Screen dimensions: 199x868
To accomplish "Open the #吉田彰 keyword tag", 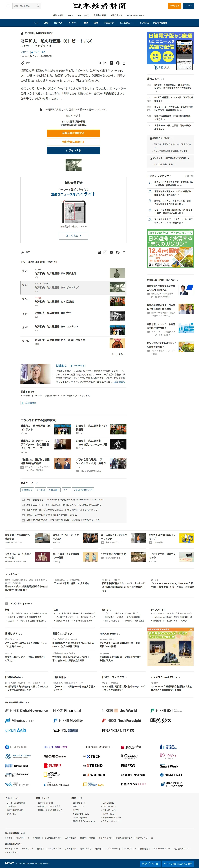I will [x=40, y=490].
